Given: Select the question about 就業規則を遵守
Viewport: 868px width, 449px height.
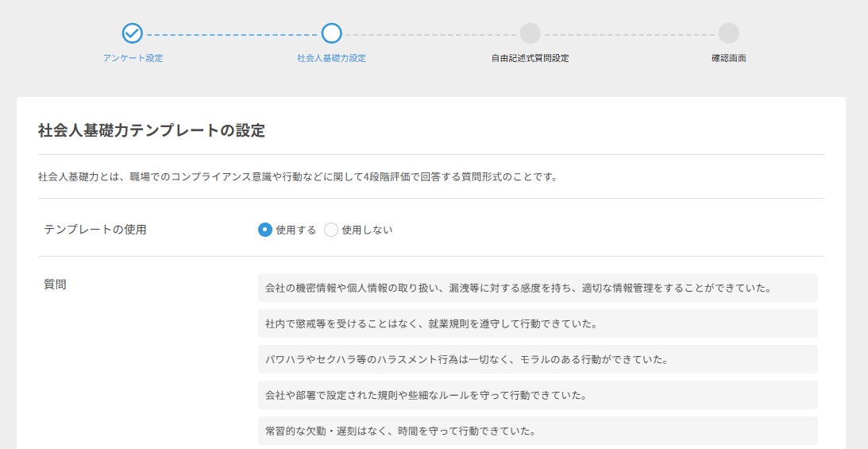Looking at the screenshot, I should (x=538, y=323).
